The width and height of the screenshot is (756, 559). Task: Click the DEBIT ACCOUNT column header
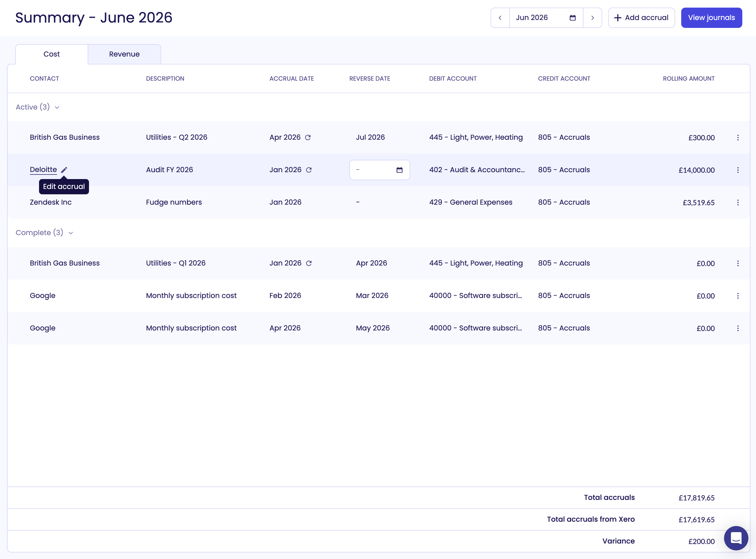click(453, 79)
